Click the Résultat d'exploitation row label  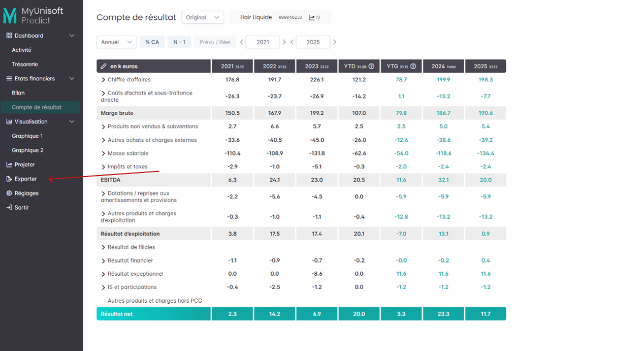[130, 234]
